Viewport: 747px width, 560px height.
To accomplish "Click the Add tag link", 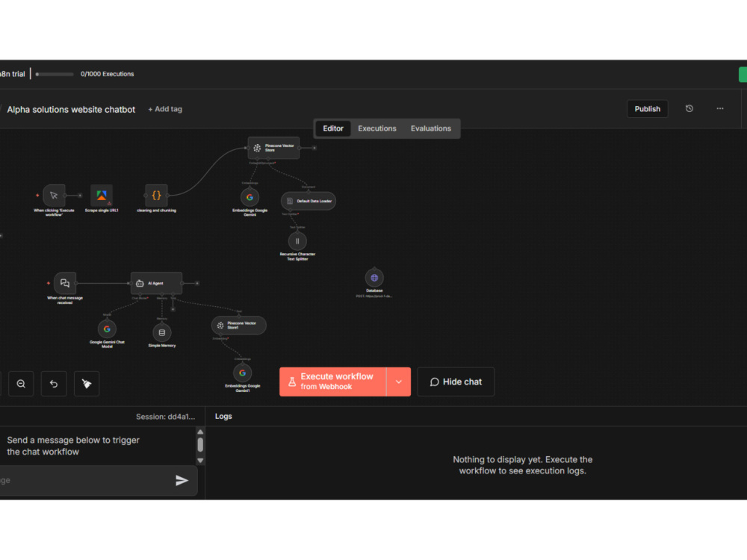I will click(165, 109).
